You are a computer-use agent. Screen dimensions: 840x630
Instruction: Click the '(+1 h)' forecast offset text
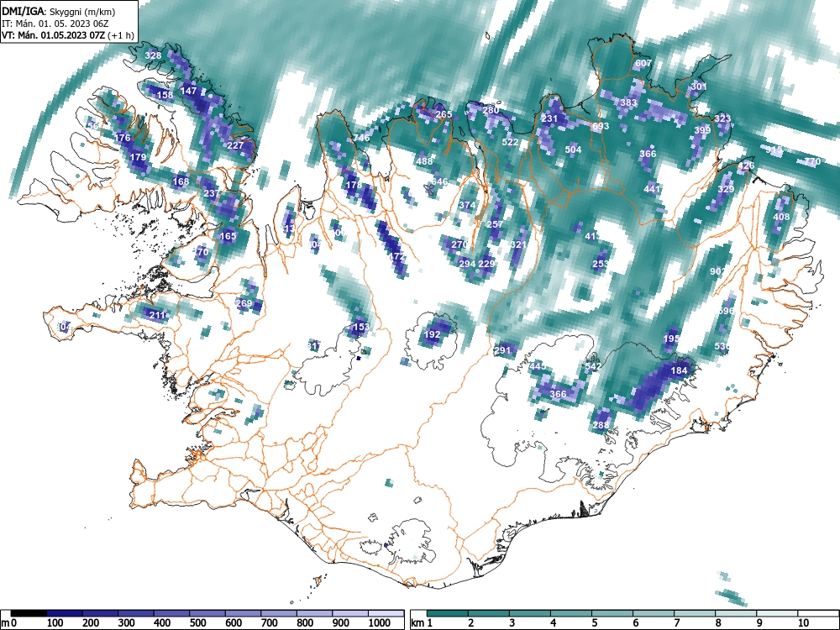pyautogui.click(x=121, y=35)
